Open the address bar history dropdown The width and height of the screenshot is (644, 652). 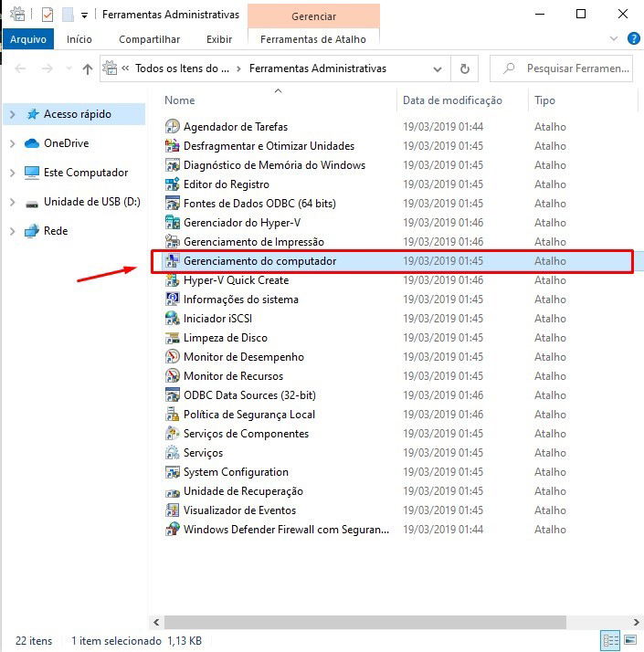(x=438, y=69)
